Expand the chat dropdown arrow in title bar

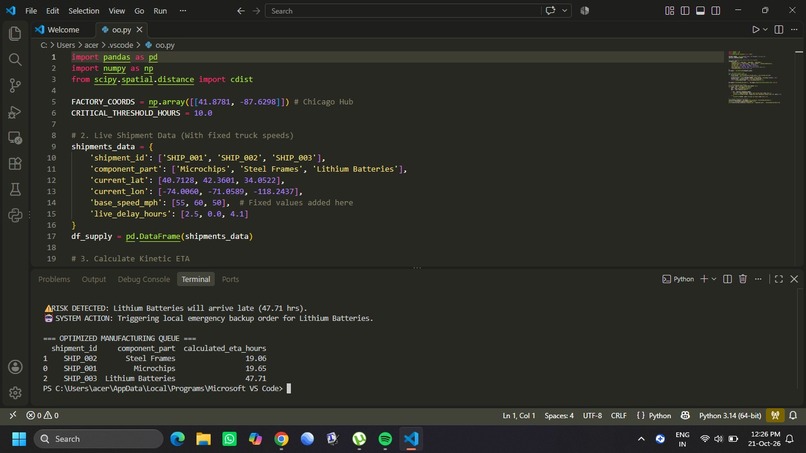(564, 11)
